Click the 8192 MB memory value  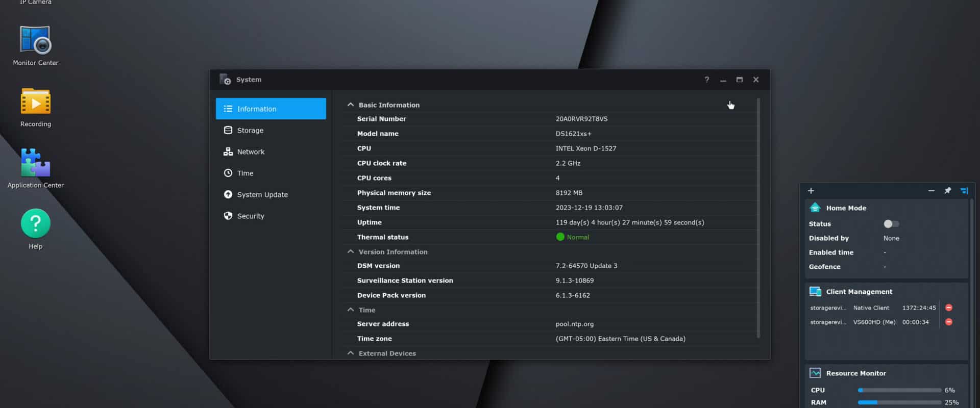click(569, 193)
